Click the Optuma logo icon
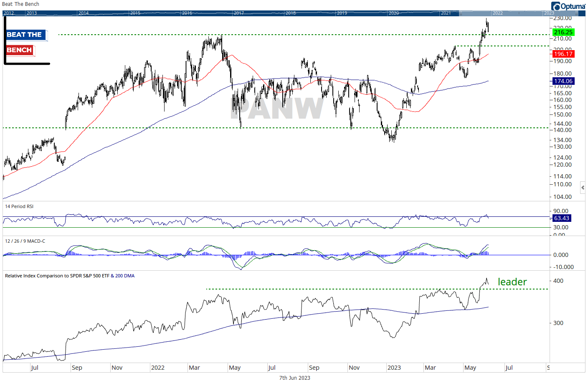The width and height of the screenshot is (588, 386). (555, 6)
